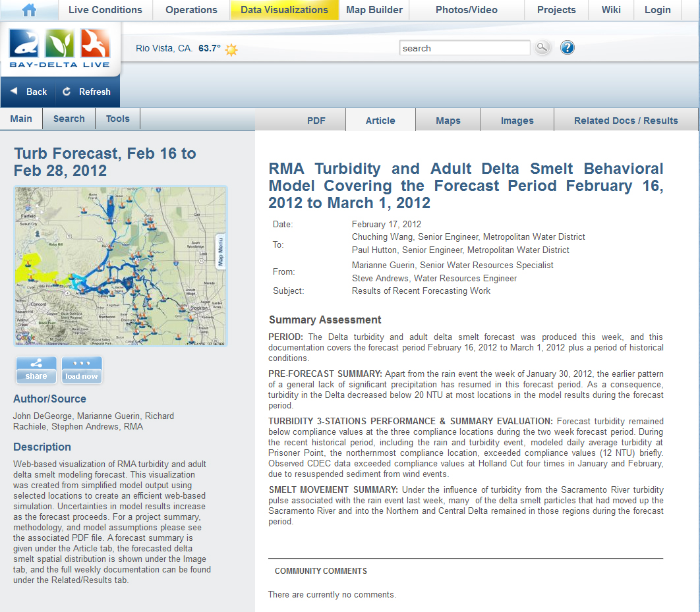The height and width of the screenshot is (612, 700).
Task: Open the Photos/Video menu
Action: click(x=467, y=10)
